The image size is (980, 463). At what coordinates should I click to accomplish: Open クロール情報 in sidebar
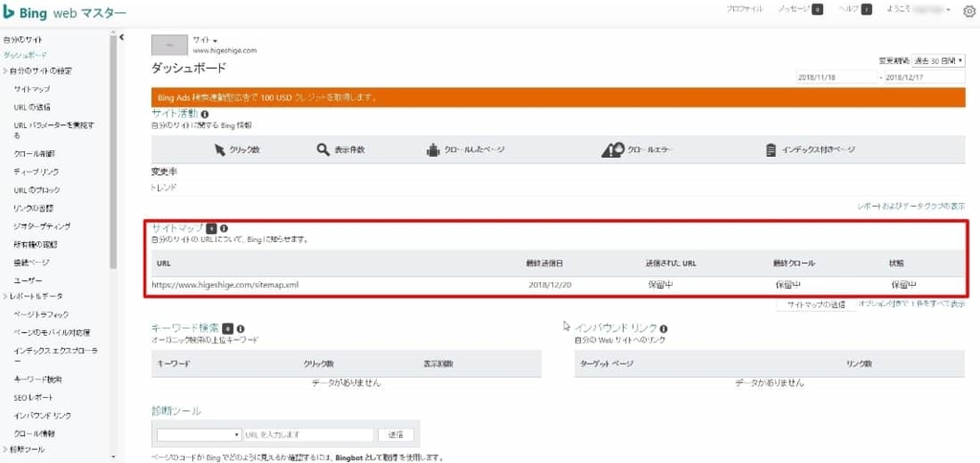tap(33, 433)
